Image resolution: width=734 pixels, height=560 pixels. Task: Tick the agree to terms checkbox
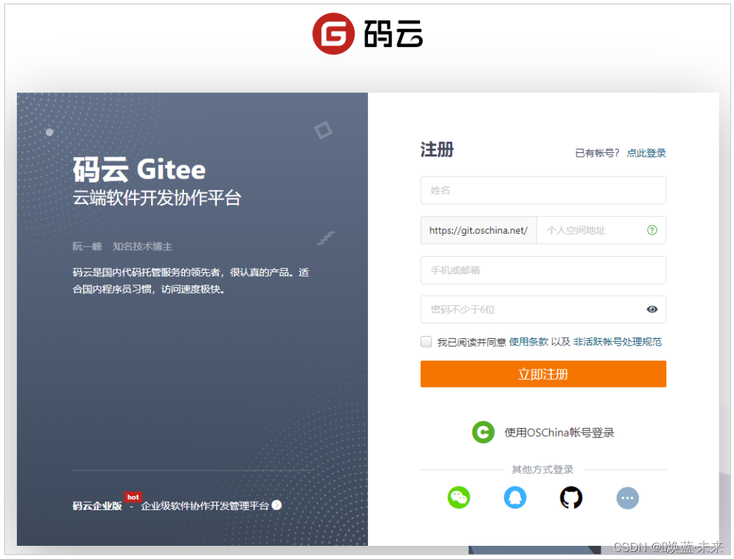tap(426, 342)
